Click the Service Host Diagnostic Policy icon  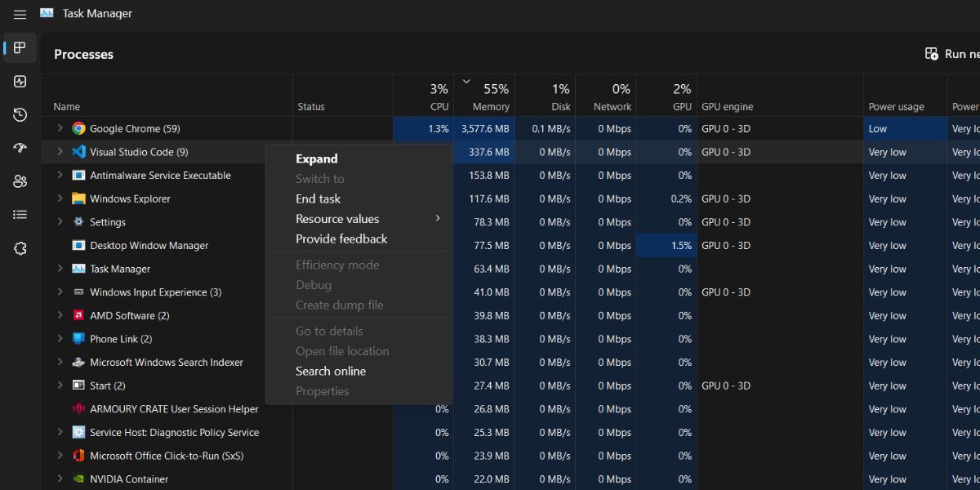(x=78, y=433)
